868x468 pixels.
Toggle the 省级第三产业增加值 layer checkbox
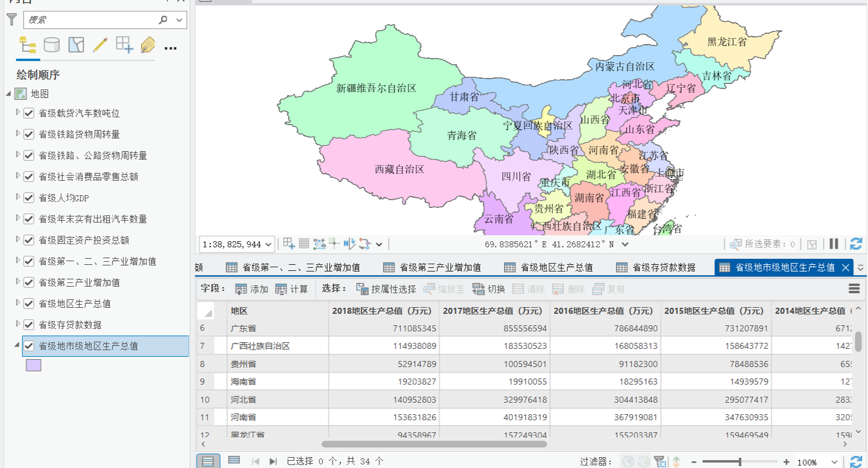(x=28, y=282)
